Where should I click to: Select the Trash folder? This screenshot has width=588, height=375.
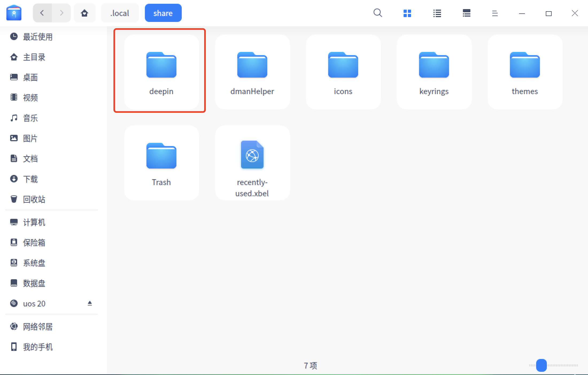point(161,163)
